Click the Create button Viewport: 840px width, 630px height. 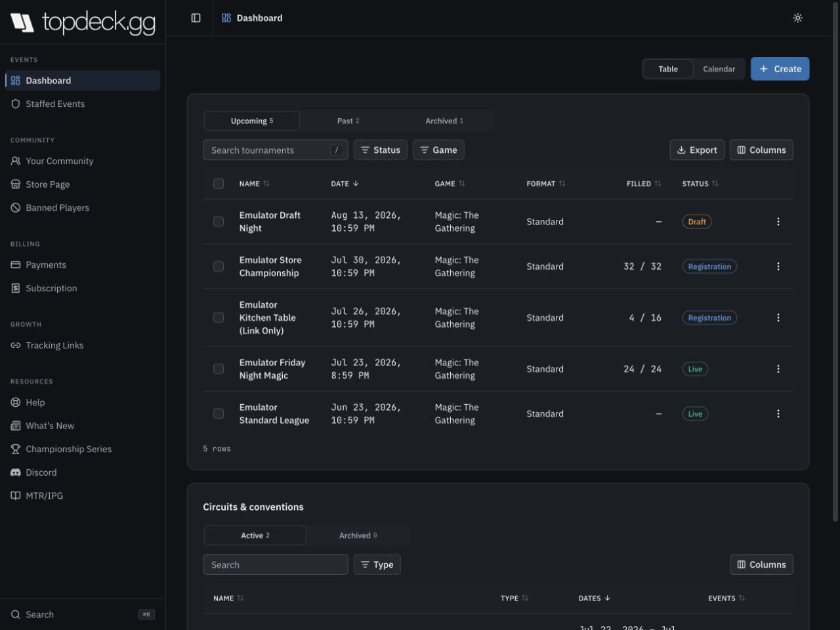click(780, 69)
